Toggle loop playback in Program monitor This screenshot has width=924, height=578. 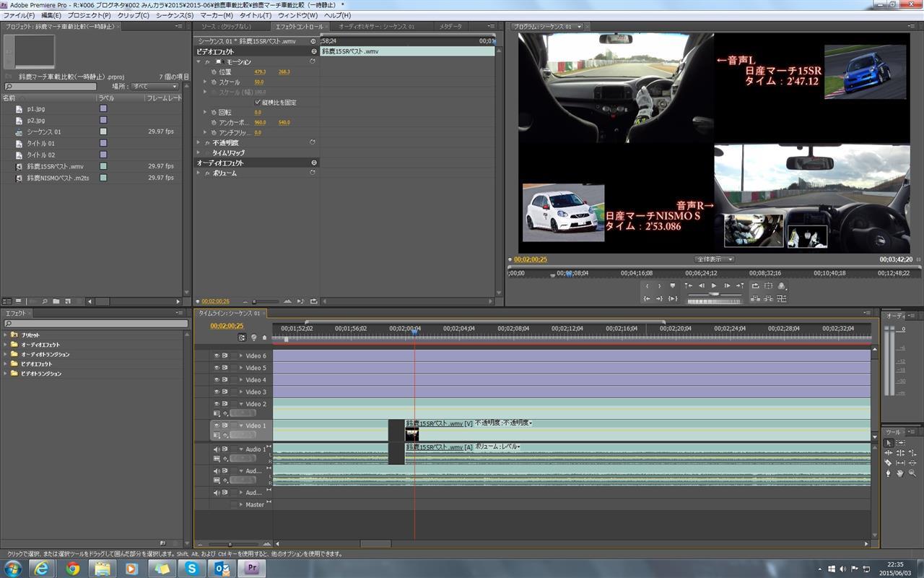pyautogui.click(x=756, y=285)
